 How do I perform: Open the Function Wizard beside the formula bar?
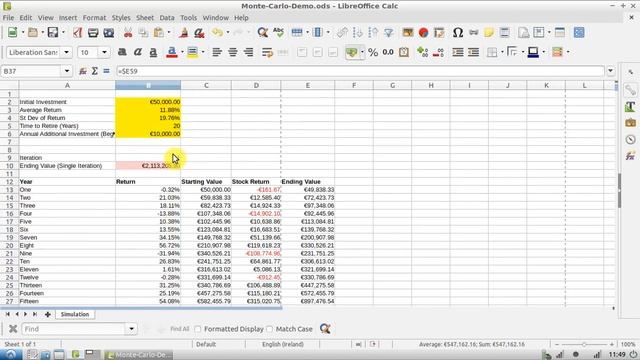point(82,71)
